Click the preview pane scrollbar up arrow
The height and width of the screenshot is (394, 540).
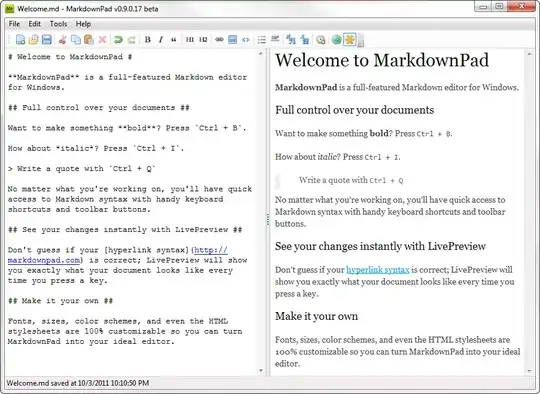tap(529, 54)
